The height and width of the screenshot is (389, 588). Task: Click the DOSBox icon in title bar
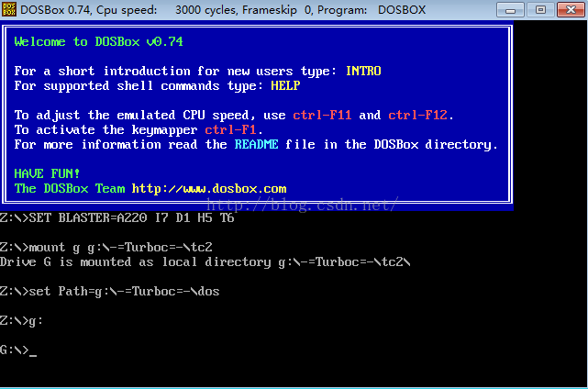tap(9, 9)
